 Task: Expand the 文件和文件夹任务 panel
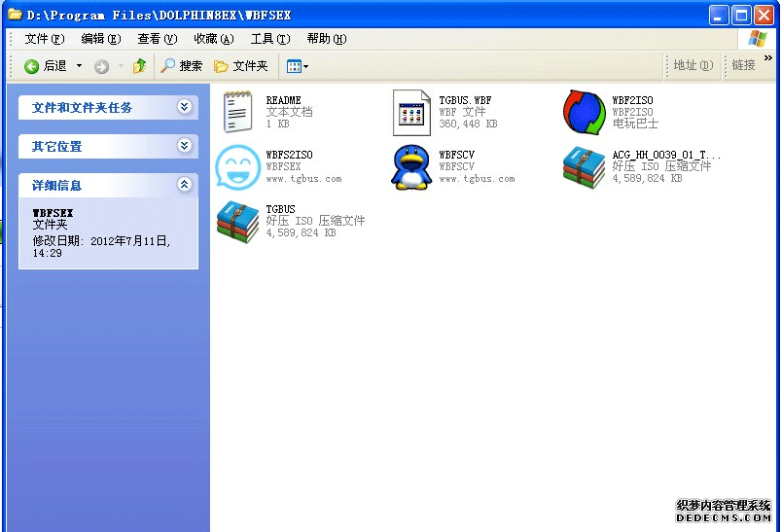tap(185, 107)
